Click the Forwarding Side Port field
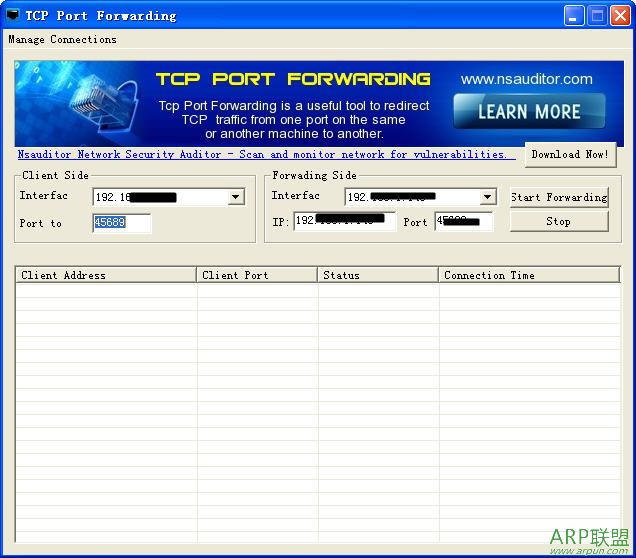This screenshot has width=636, height=558. [464, 221]
